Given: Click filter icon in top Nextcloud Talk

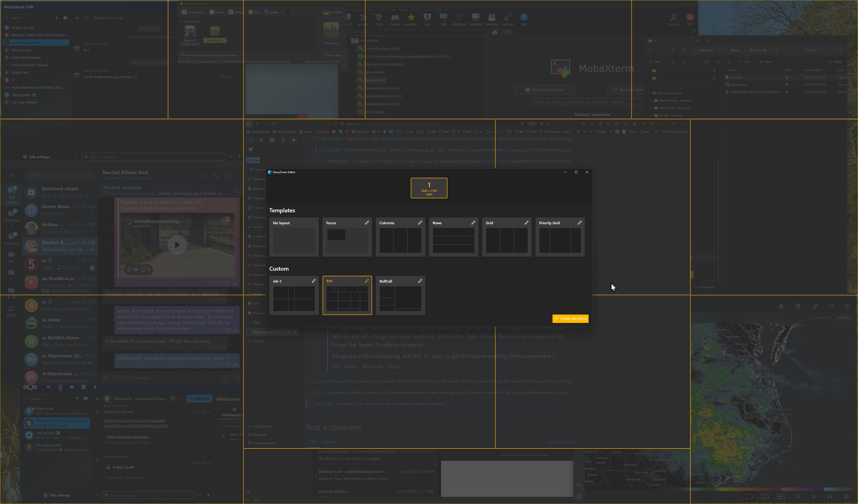Looking at the screenshot, I should pyautogui.click(x=56, y=18).
